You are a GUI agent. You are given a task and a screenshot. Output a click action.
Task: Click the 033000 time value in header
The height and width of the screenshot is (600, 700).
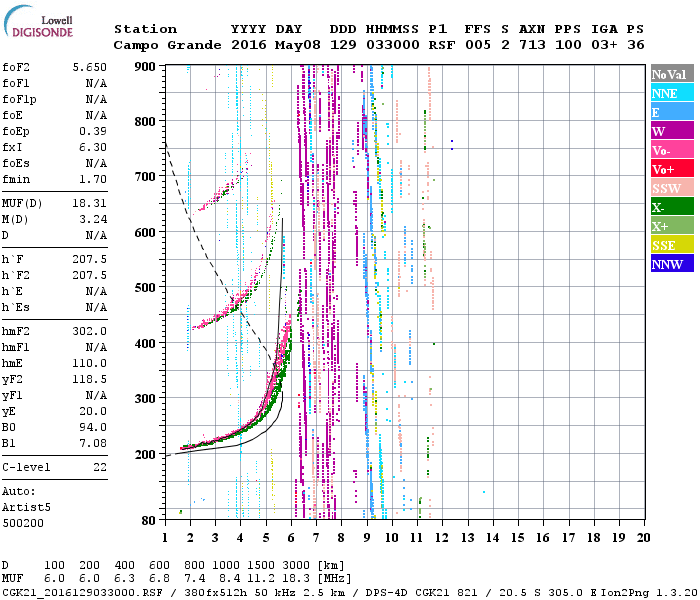point(393,45)
